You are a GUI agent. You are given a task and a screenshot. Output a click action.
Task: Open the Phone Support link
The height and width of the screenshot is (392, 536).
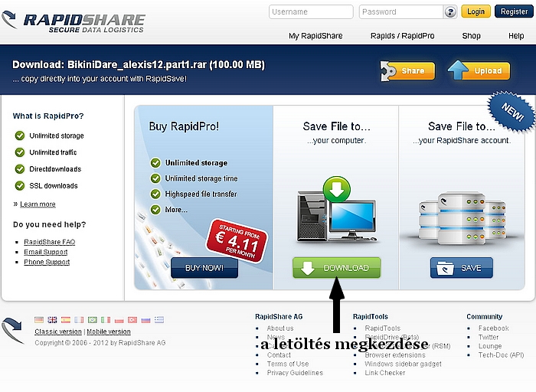(47, 262)
